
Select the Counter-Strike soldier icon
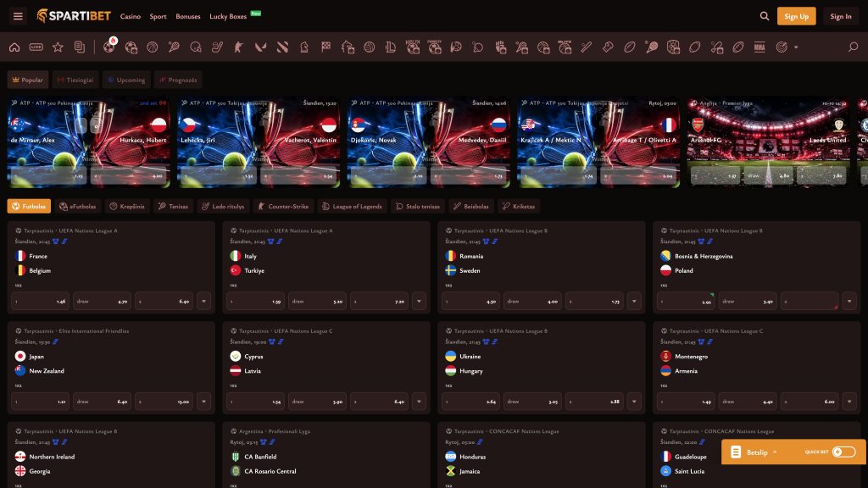[x=238, y=47]
